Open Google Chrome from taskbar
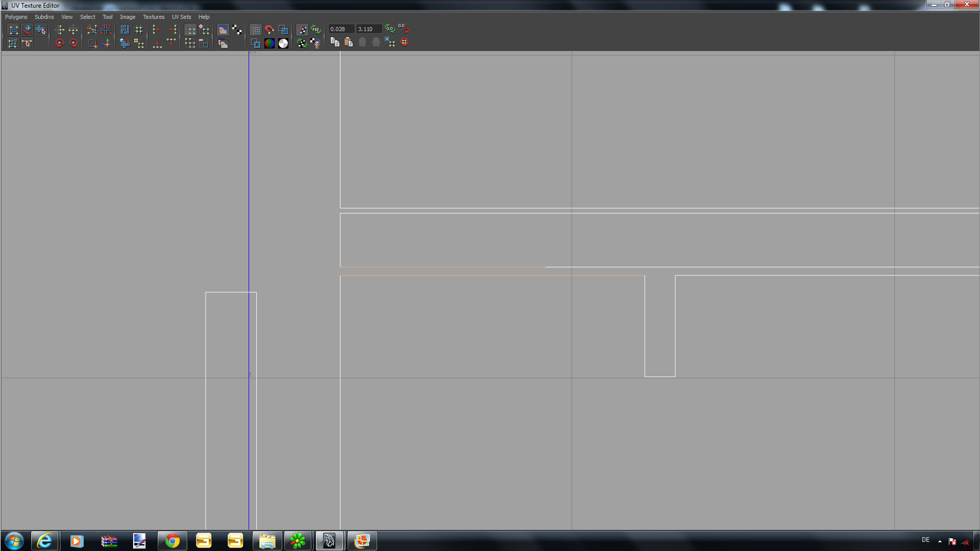 (x=172, y=541)
